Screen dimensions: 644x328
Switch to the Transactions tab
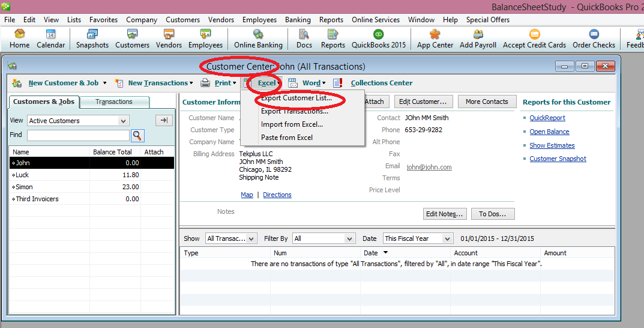[x=114, y=102]
